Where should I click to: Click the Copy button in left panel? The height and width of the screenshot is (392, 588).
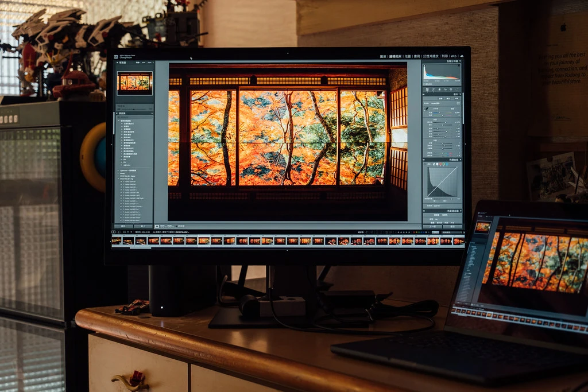(x=123, y=226)
